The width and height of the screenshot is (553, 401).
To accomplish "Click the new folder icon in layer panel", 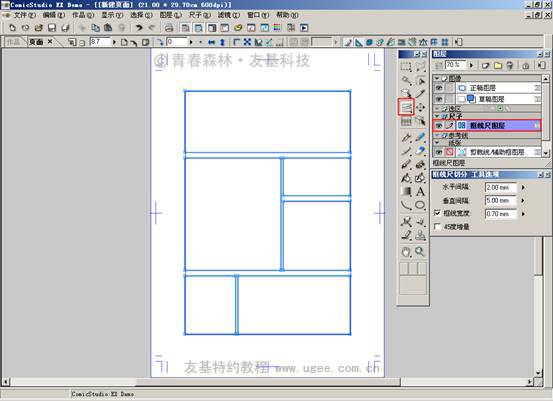I will (498, 65).
